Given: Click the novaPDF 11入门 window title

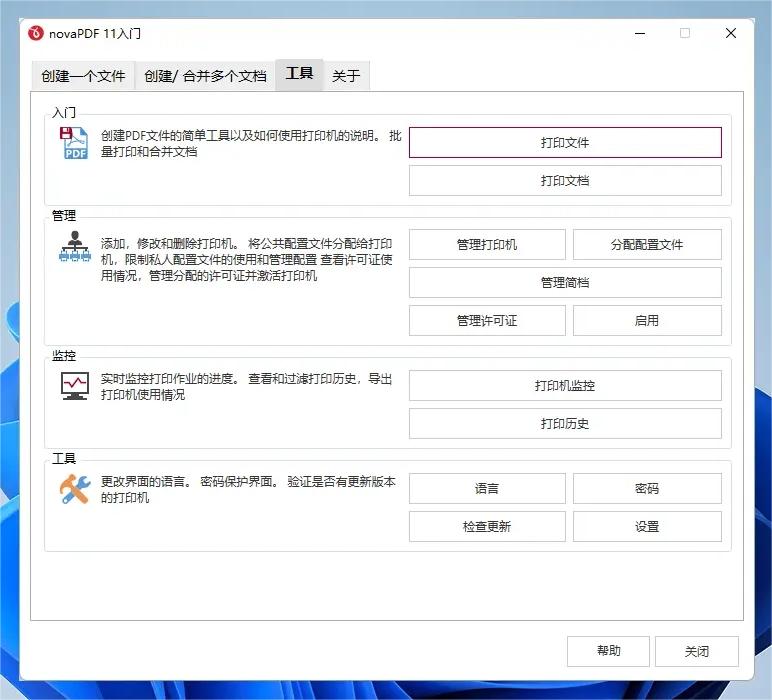Looking at the screenshot, I should click(95, 33).
